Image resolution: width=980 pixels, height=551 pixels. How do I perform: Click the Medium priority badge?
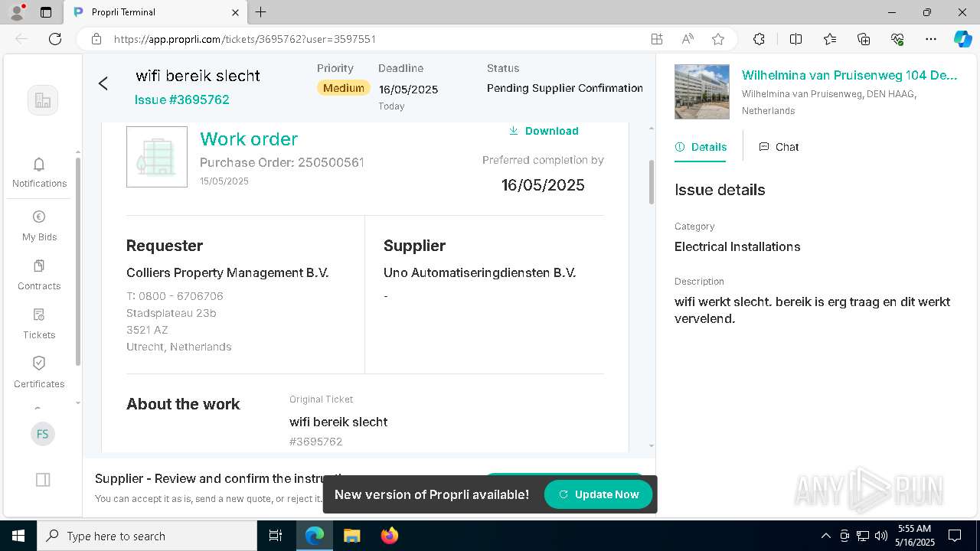coord(344,88)
